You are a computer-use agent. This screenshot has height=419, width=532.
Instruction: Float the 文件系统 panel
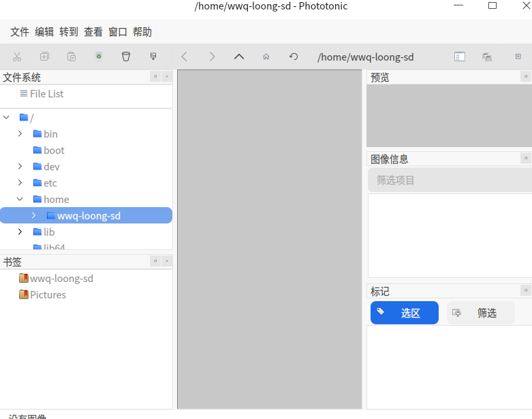(155, 77)
